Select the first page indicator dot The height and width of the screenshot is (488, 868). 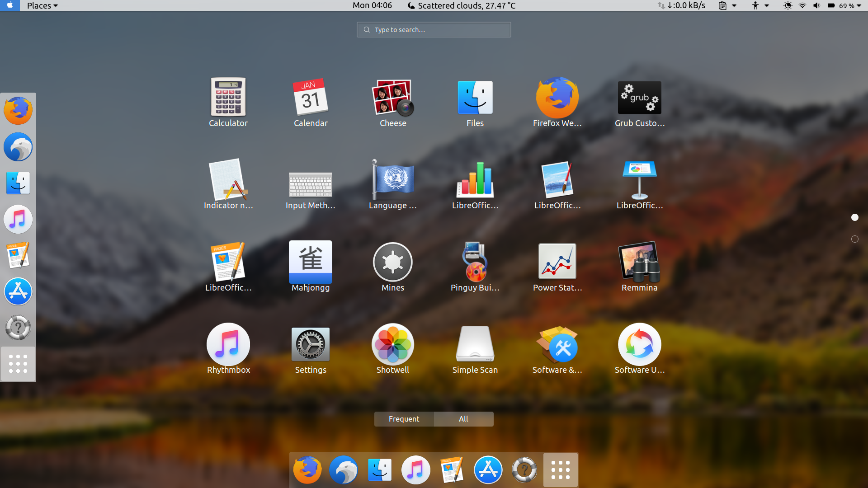pos(854,217)
